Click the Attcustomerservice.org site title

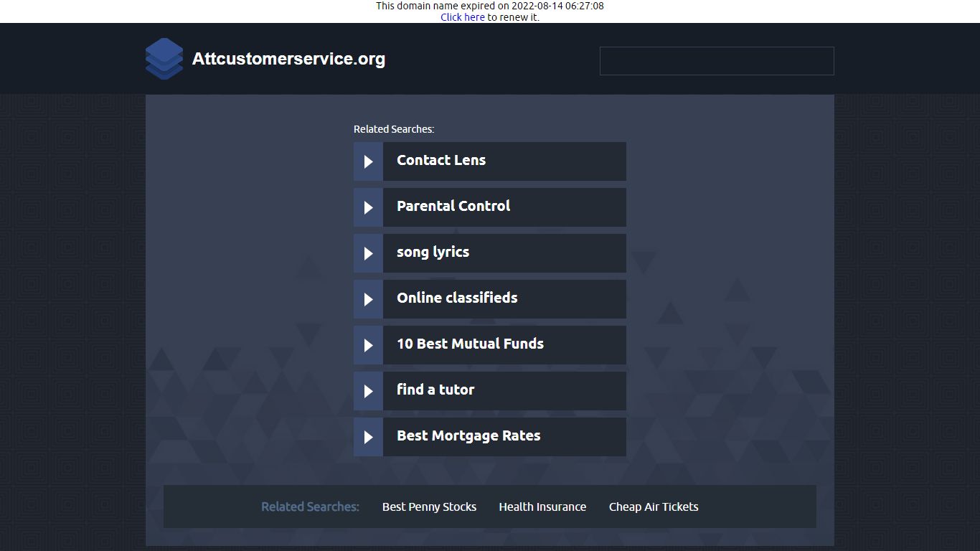click(x=288, y=59)
